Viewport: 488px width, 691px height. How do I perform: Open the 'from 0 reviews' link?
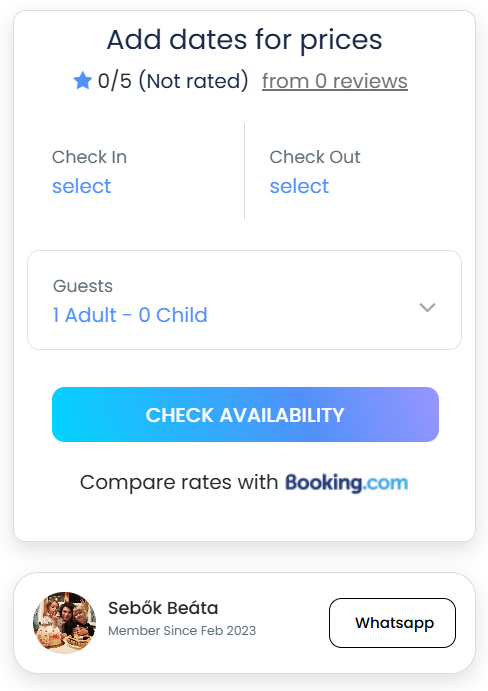click(x=335, y=81)
